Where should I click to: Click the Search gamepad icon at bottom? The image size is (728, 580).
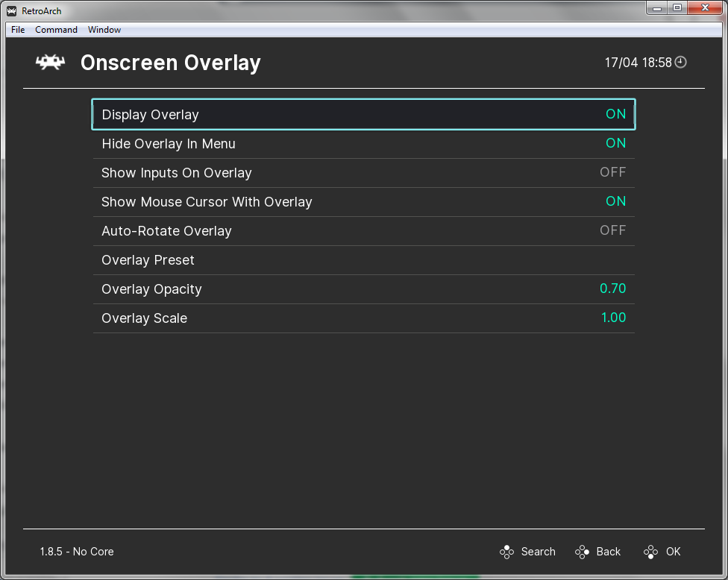coord(506,552)
